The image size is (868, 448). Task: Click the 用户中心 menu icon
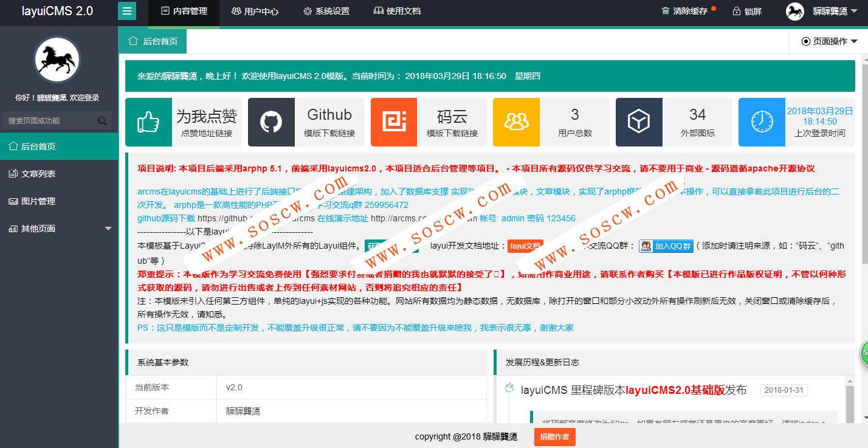(x=236, y=11)
